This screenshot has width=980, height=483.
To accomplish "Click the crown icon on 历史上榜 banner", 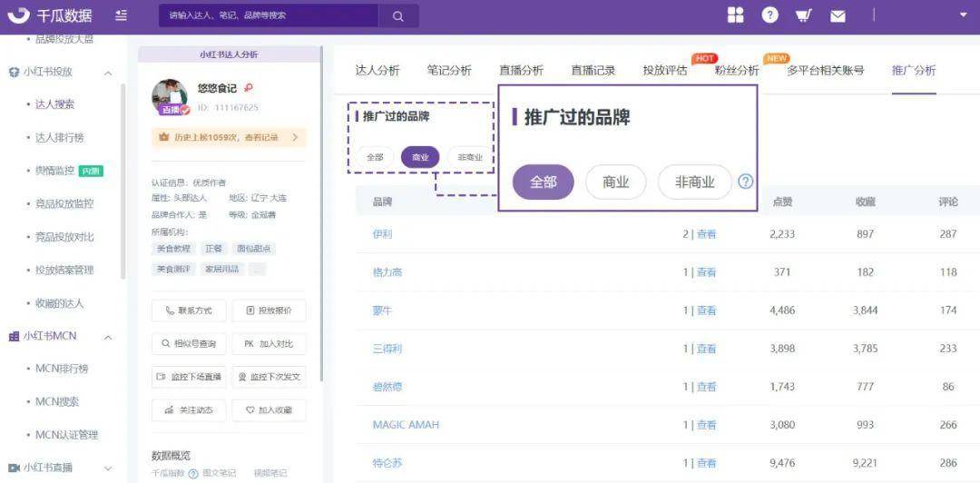I will pos(163,137).
